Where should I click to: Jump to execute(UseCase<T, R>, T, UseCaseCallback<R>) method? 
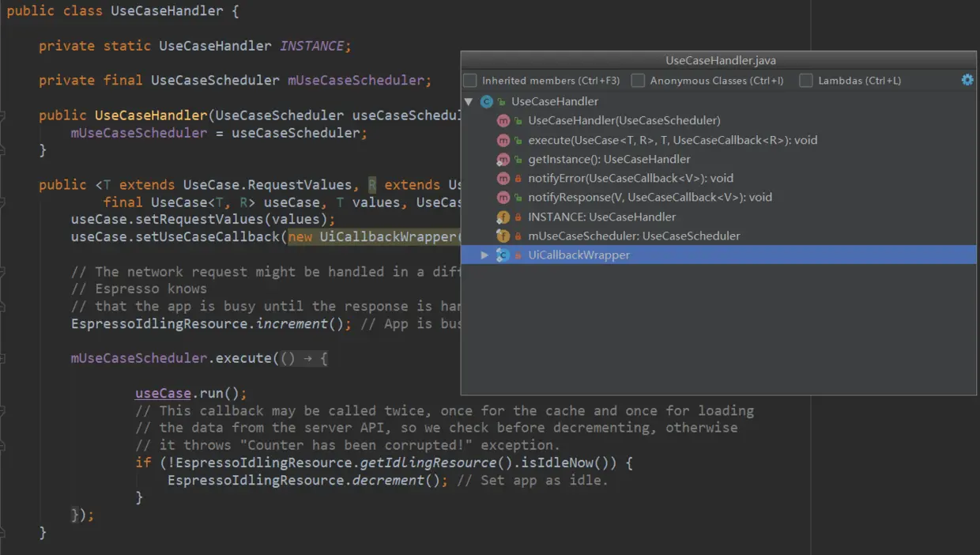[x=673, y=140]
